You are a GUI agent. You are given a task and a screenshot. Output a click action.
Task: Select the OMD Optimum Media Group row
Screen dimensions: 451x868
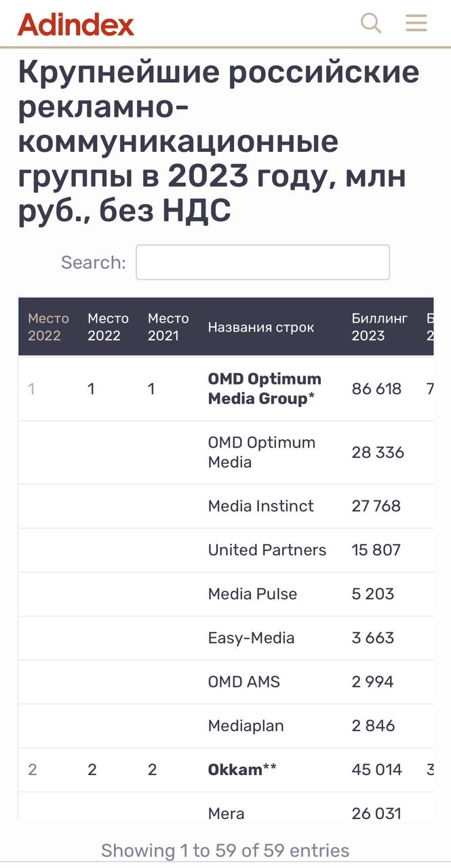pos(264,389)
